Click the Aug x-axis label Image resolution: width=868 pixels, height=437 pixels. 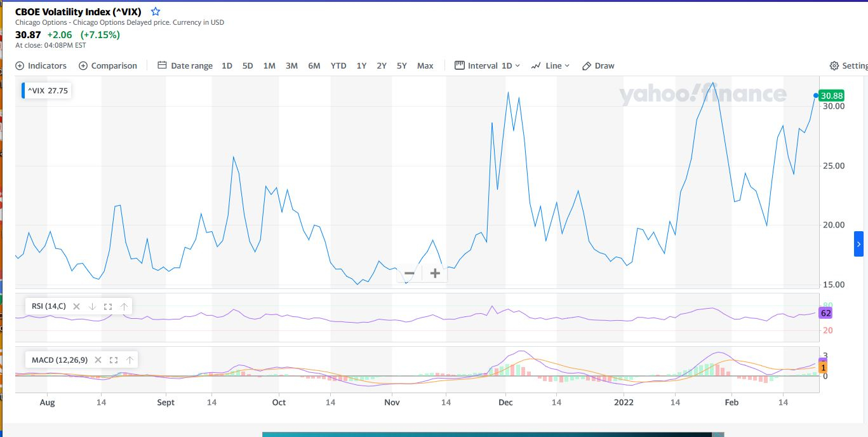47,402
